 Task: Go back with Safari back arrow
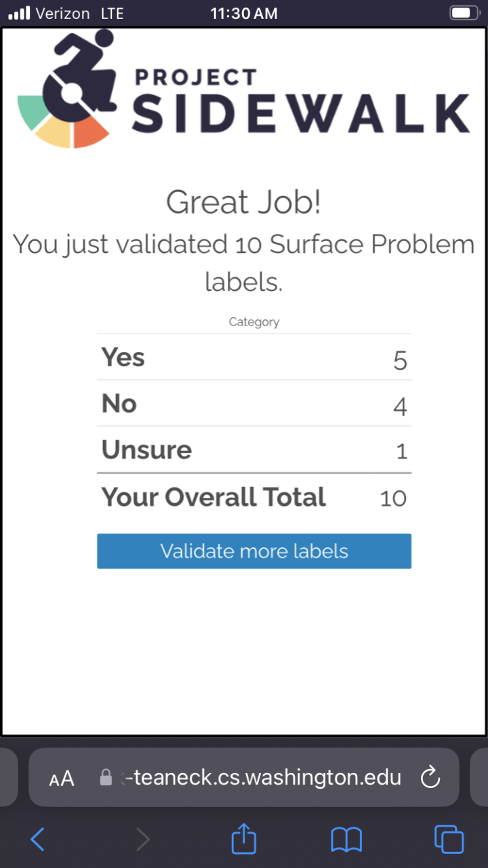point(38,840)
